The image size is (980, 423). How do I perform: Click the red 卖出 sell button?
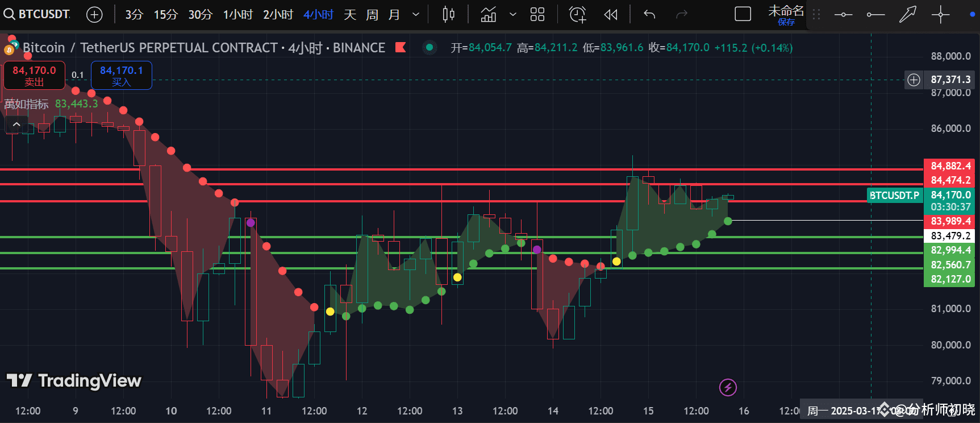[x=34, y=76]
